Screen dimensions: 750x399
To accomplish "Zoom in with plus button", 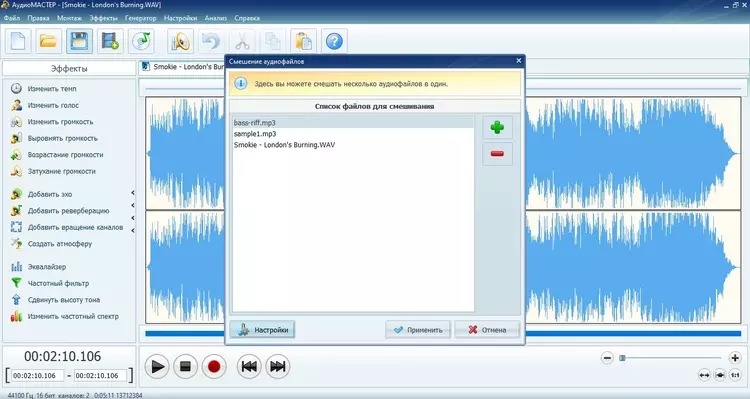I will pyautogui.click(x=735, y=357).
